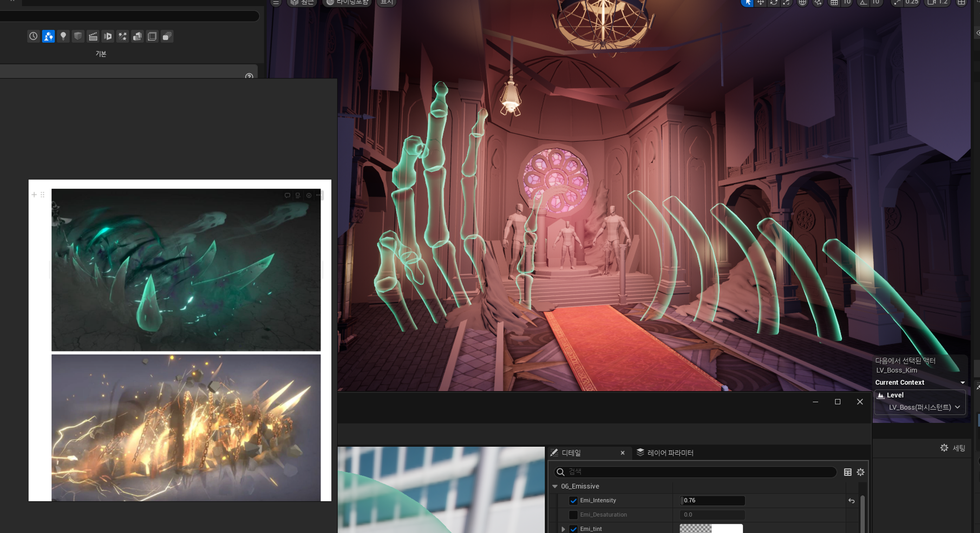Toggle scale snapping icon
This screenshot has width=980, height=533.
click(897, 2)
